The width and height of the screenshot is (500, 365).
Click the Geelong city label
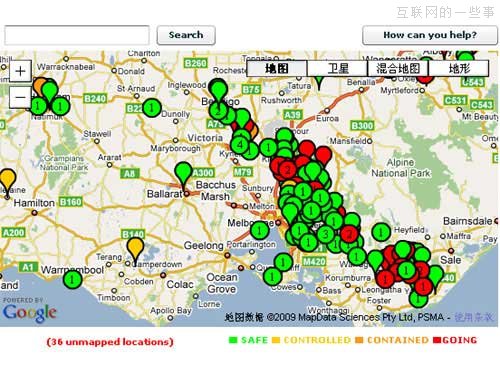(204, 246)
